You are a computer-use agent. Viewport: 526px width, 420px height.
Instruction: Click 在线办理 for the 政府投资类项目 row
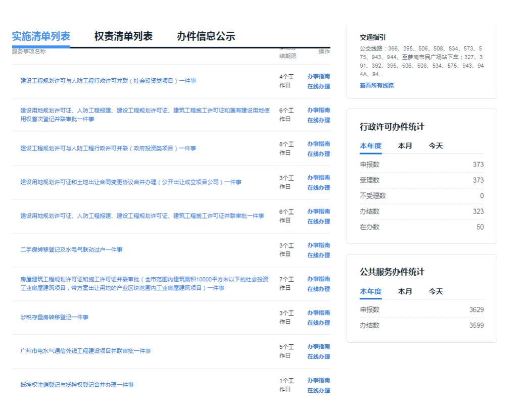click(318, 154)
